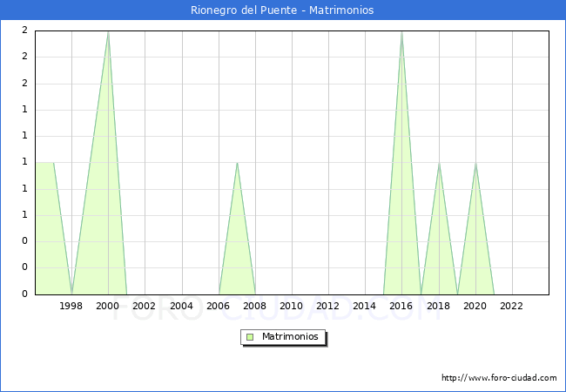Pick the 2004 x-axis year label

pos(181,306)
